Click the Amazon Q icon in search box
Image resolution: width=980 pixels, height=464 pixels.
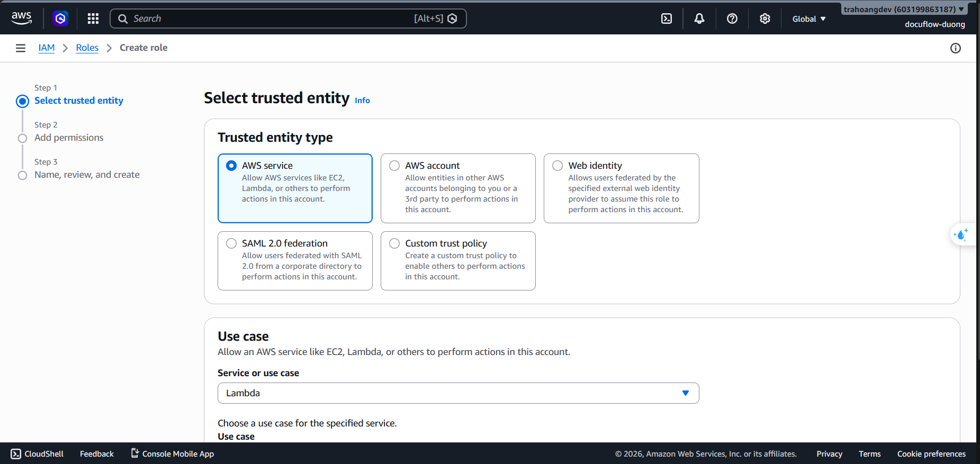pyautogui.click(x=452, y=19)
